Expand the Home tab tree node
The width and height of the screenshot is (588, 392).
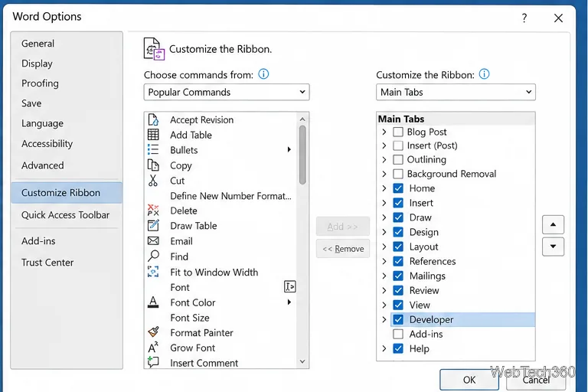coord(384,188)
